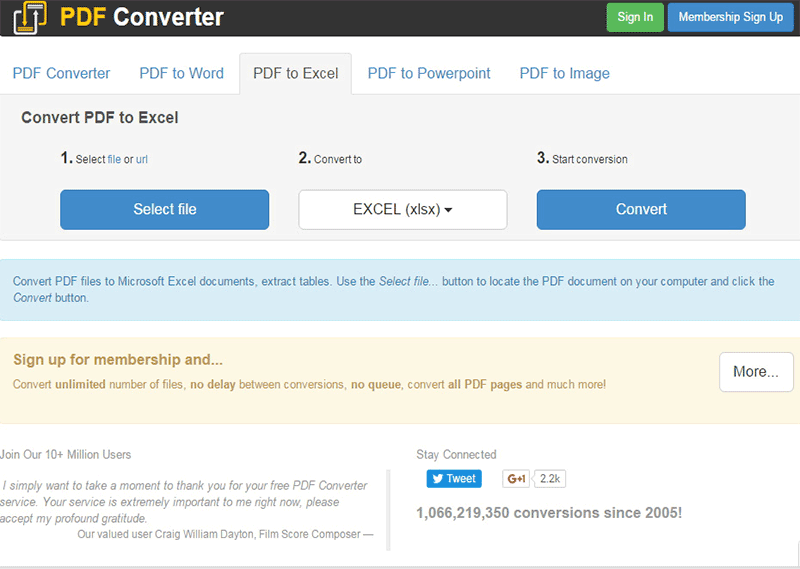Share via the Tweet button
800x569 pixels.
pos(454,479)
